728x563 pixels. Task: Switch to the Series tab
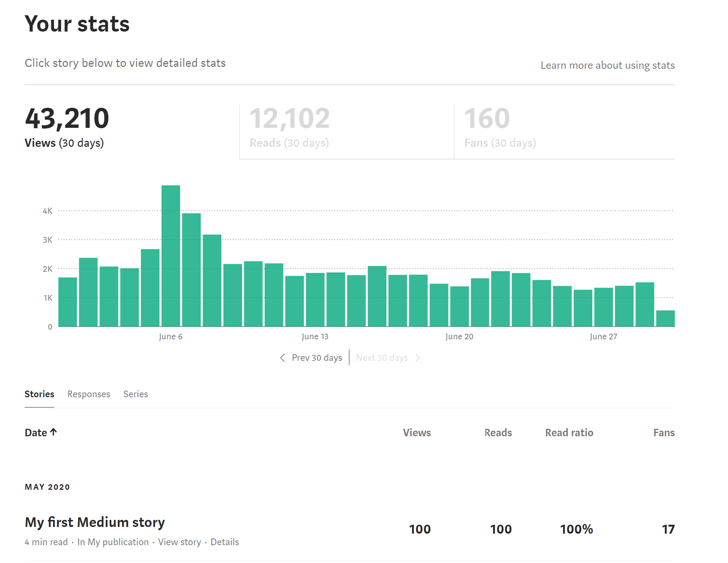pyautogui.click(x=135, y=394)
